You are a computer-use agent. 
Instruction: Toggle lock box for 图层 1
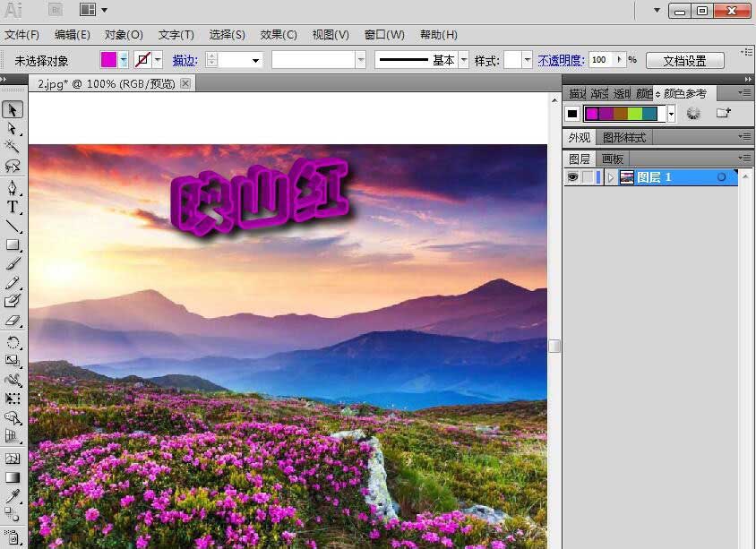[x=588, y=177]
